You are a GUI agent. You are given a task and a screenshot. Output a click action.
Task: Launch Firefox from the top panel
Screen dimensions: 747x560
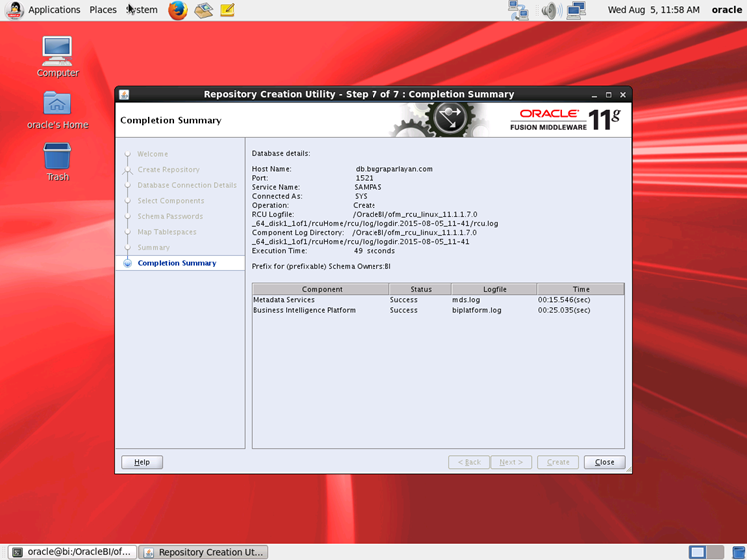(x=177, y=10)
